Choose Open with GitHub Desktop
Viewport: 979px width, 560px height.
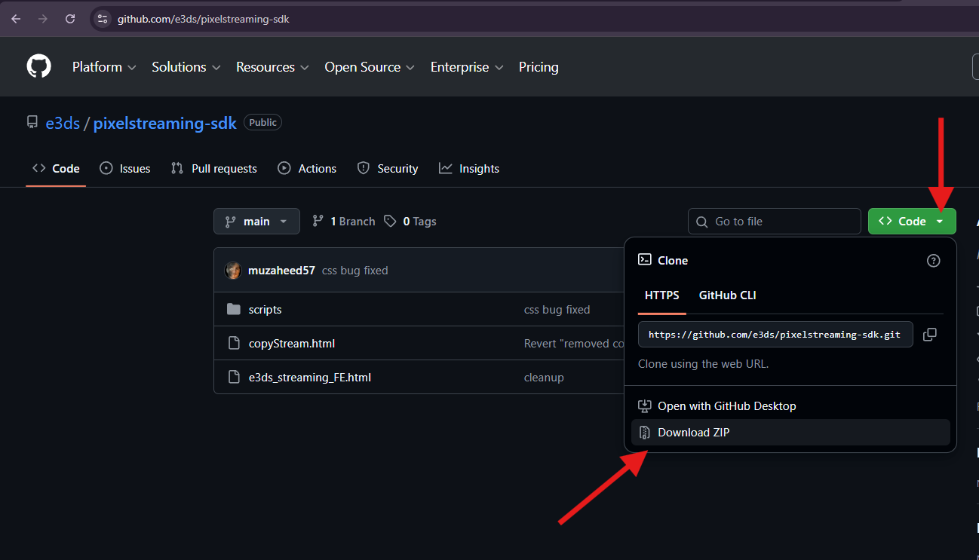[726, 406]
